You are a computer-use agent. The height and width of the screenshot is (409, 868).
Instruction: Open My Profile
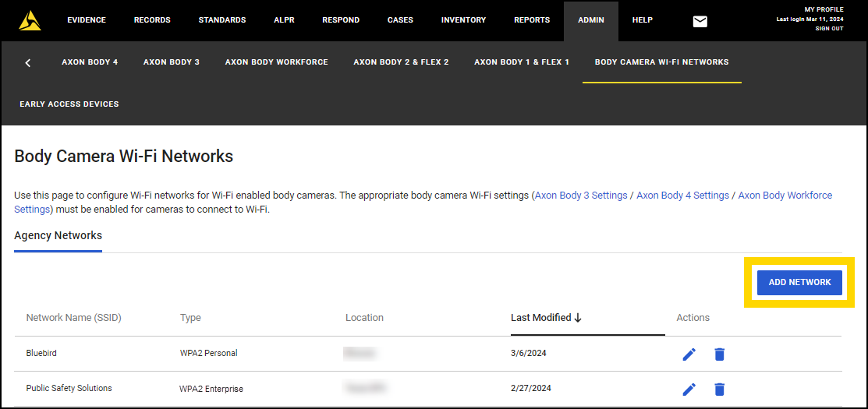pyautogui.click(x=824, y=9)
